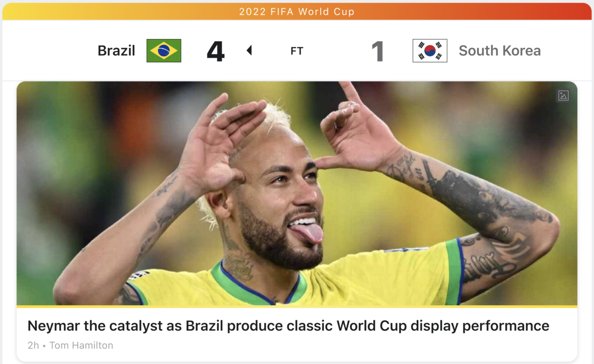594x364 pixels.
Task: Click the 2h article timestamp
Action: pyautogui.click(x=33, y=345)
